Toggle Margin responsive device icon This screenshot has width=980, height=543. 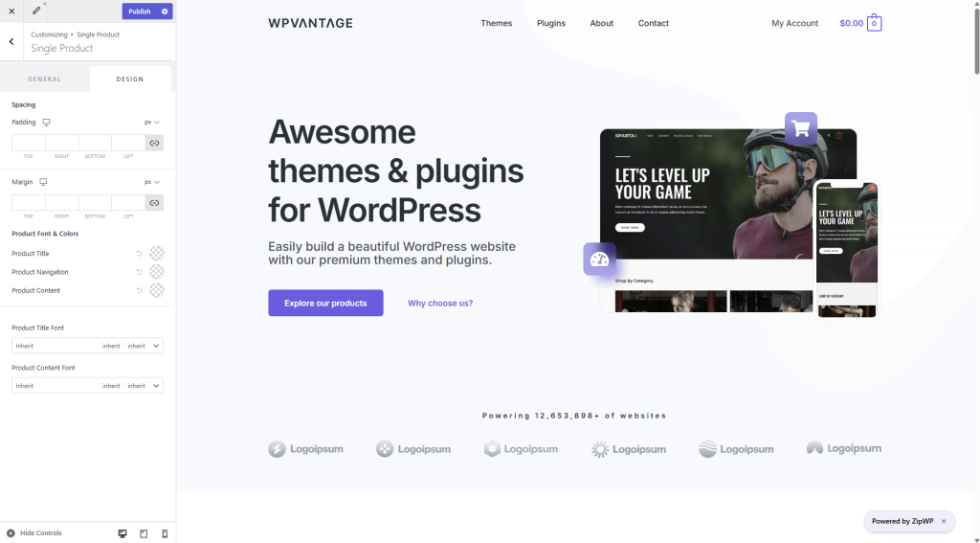[x=43, y=182]
